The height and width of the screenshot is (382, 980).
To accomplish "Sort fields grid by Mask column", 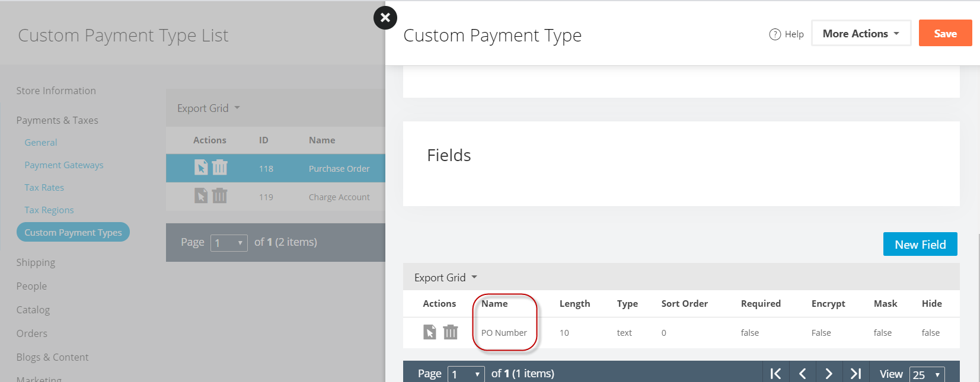I will coord(885,303).
